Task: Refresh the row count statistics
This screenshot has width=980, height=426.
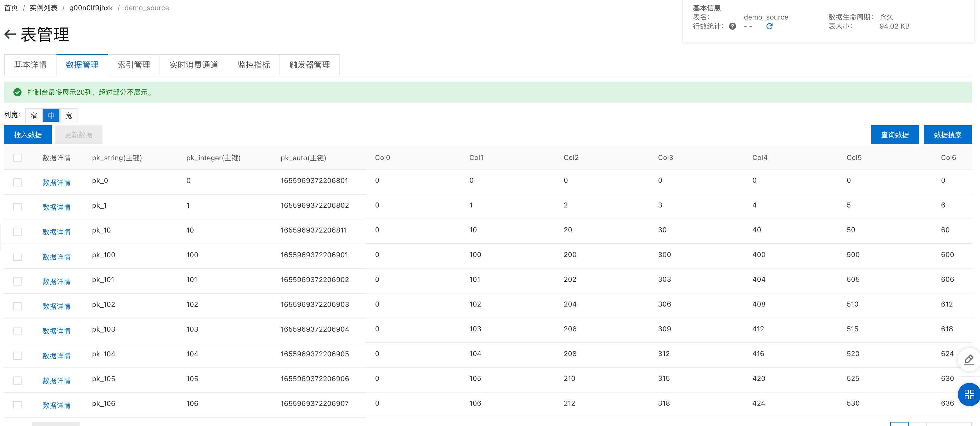Action: coord(769,26)
